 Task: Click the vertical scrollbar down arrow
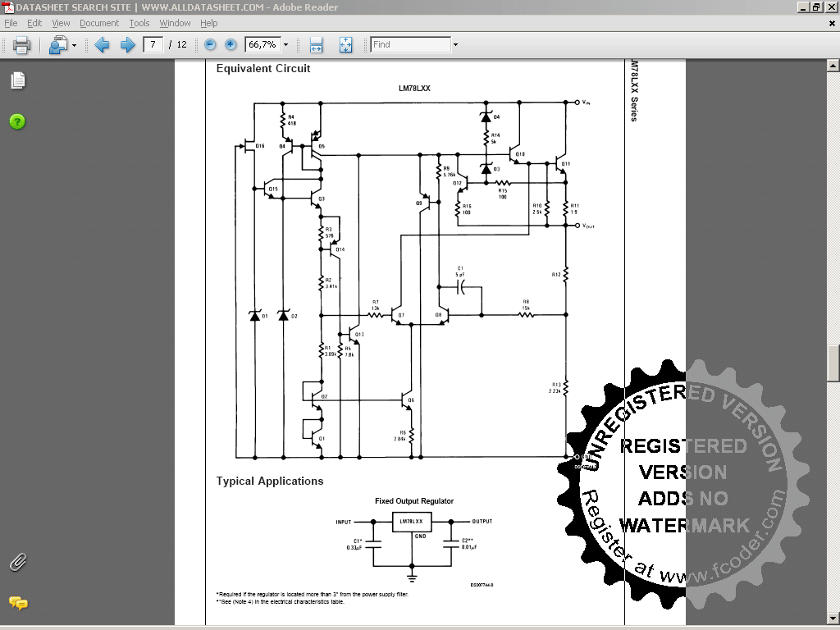click(x=833, y=619)
